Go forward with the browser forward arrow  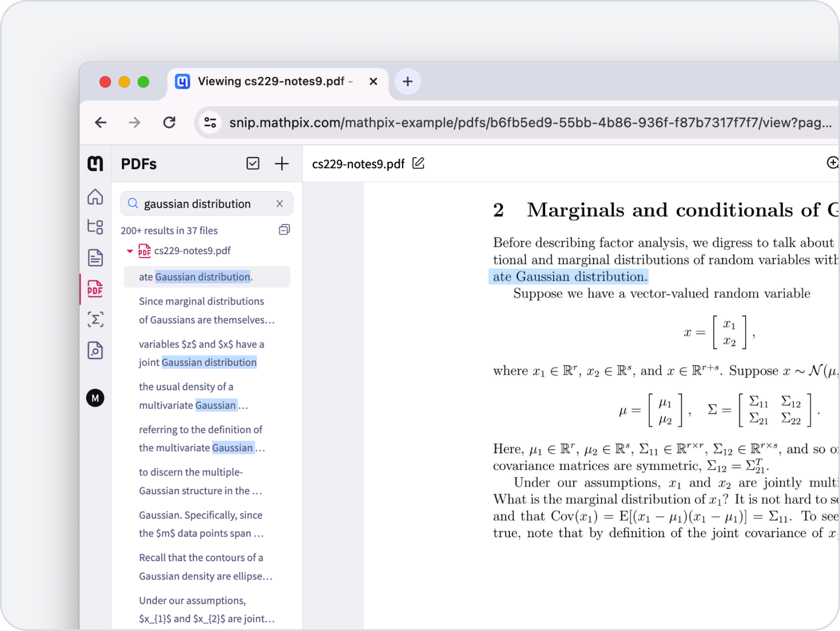pos(134,123)
